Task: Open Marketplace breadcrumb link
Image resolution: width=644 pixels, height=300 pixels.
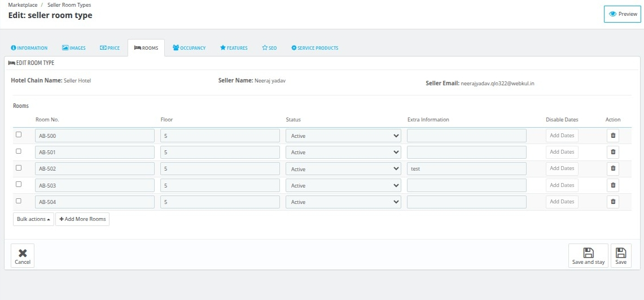Action: point(23,5)
